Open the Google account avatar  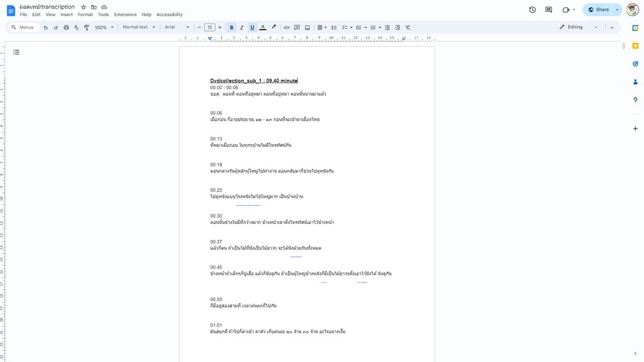tap(632, 9)
